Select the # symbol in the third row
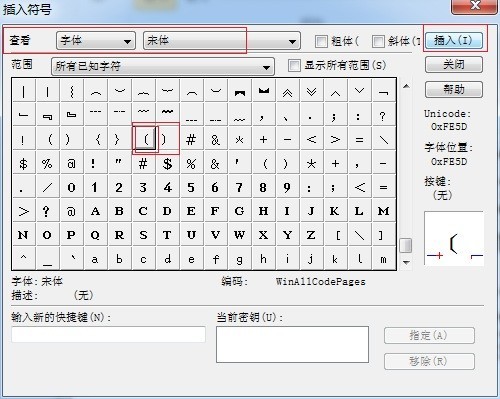500x399 pixels. coord(191,139)
